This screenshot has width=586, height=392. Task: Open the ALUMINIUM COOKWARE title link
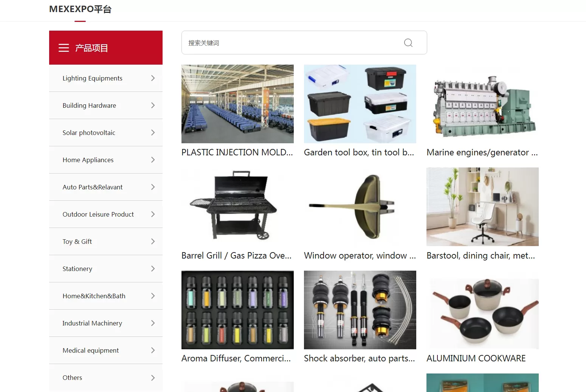click(x=476, y=358)
